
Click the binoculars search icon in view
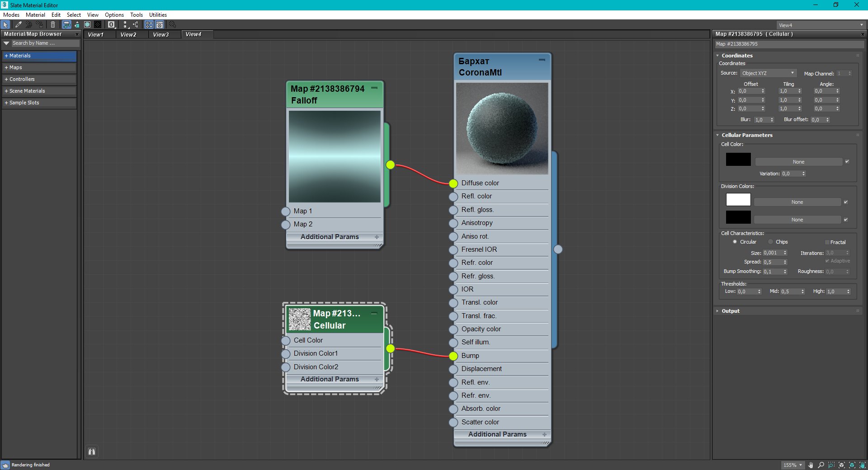(x=92, y=451)
